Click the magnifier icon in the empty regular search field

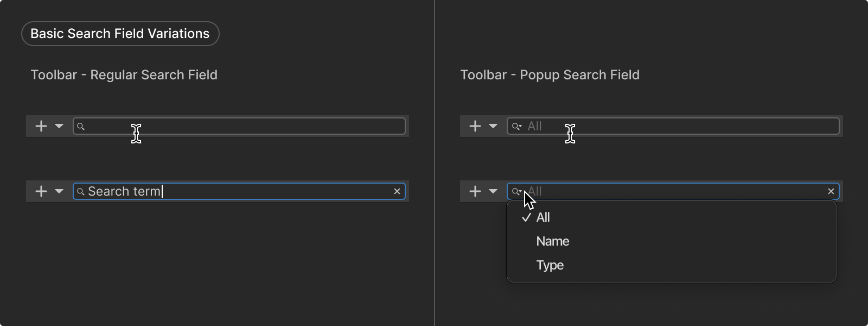click(81, 127)
